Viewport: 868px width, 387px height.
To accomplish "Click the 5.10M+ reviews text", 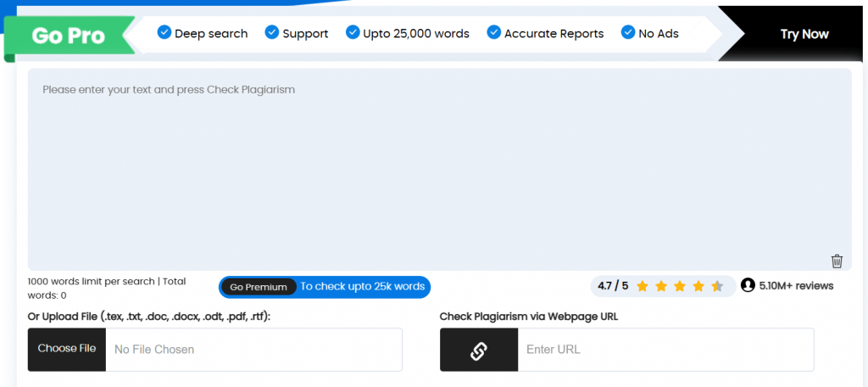I will click(796, 286).
